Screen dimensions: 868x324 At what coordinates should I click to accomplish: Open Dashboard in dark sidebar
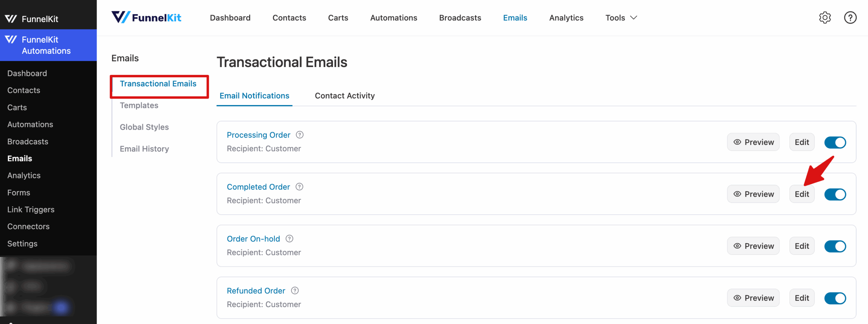click(x=27, y=73)
